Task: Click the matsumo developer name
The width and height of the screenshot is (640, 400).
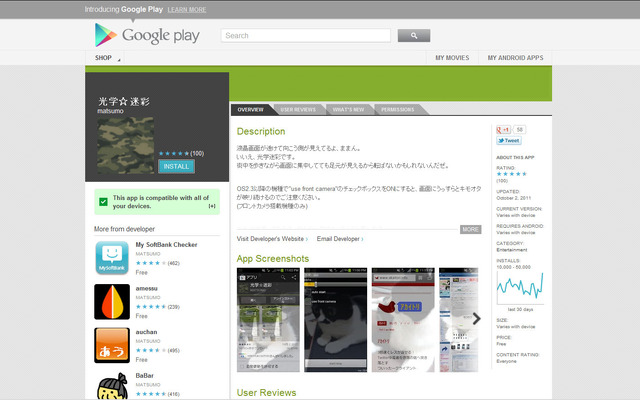Action: [110, 111]
